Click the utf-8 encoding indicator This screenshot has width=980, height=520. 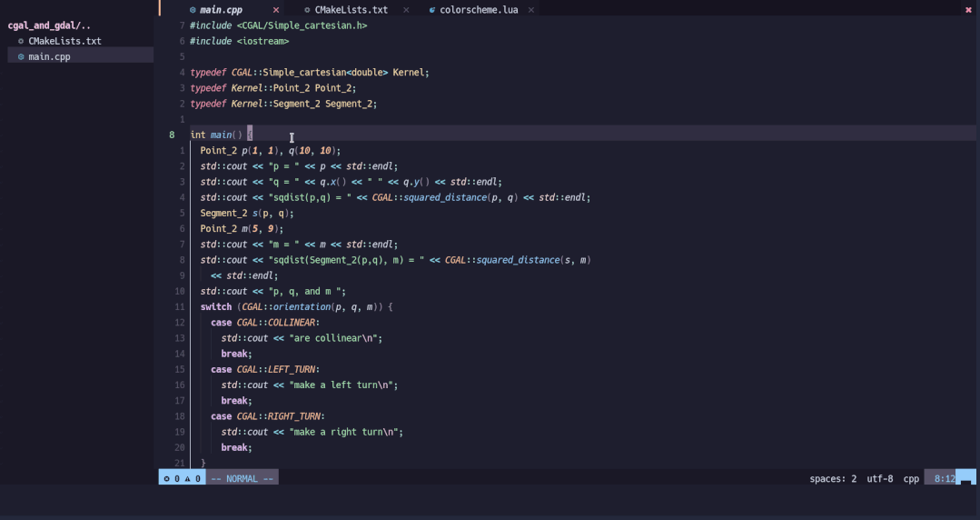point(880,479)
